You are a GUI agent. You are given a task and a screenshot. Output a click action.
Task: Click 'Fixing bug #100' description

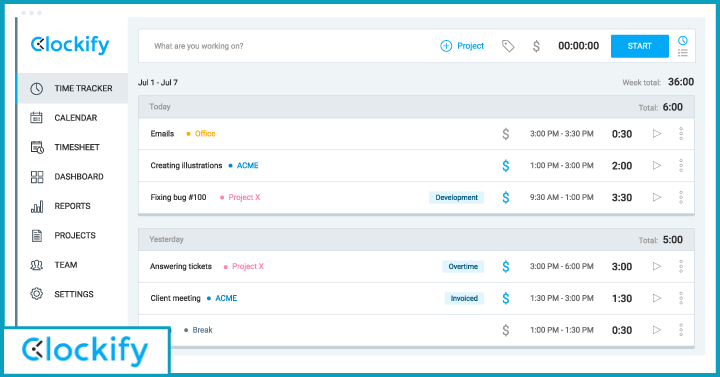pos(178,197)
